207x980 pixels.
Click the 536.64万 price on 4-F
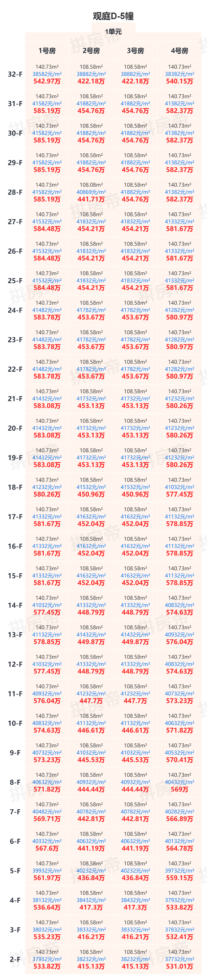[47, 907]
